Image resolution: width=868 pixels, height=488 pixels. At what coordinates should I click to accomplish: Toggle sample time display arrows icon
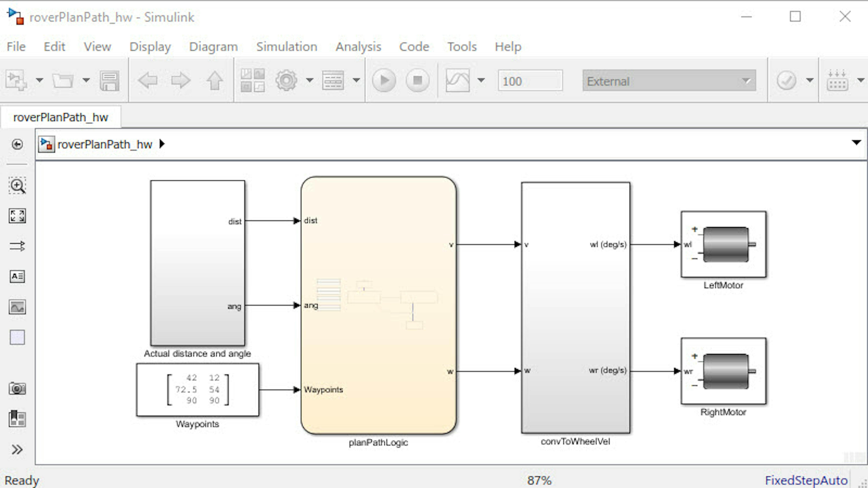(17, 246)
